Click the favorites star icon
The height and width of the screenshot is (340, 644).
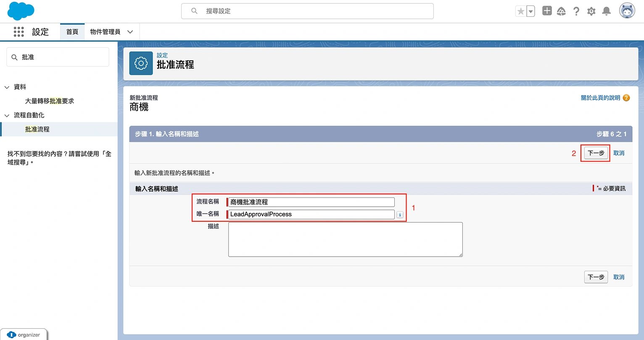point(521,11)
